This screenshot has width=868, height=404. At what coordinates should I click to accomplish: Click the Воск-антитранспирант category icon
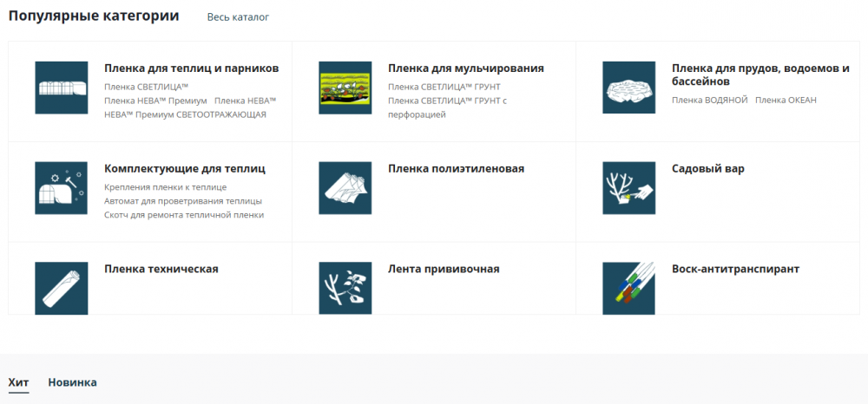628,288
